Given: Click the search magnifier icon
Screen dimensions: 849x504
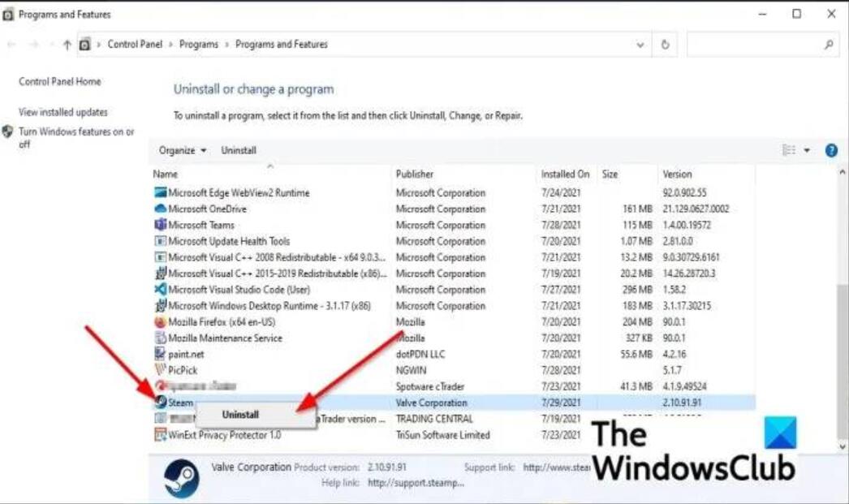Looking at the screenshot, I should [x=829, y=45].
